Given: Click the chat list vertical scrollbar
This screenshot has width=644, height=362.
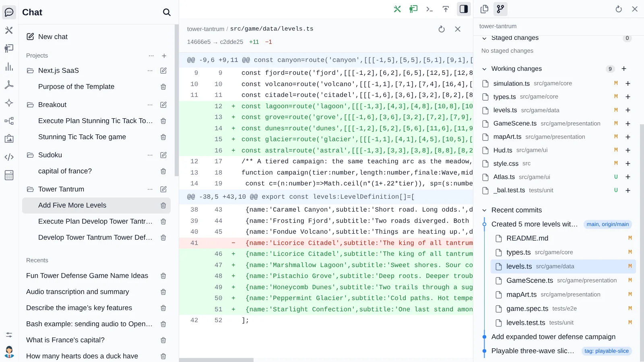Looking at the screenshot, I should click(x=176, y=101).
